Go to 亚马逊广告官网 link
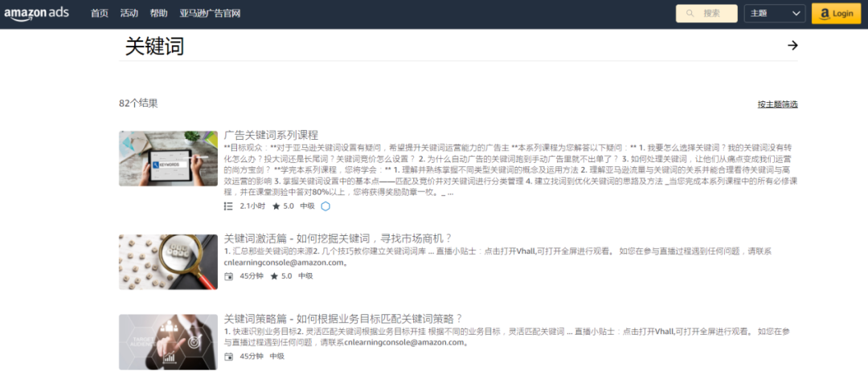This screenshot has width=868, height=375. [211, 14]
